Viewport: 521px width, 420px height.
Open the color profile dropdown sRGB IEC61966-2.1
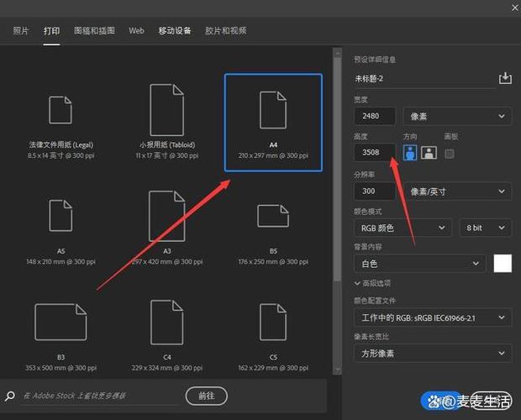(x=433, y=318)
